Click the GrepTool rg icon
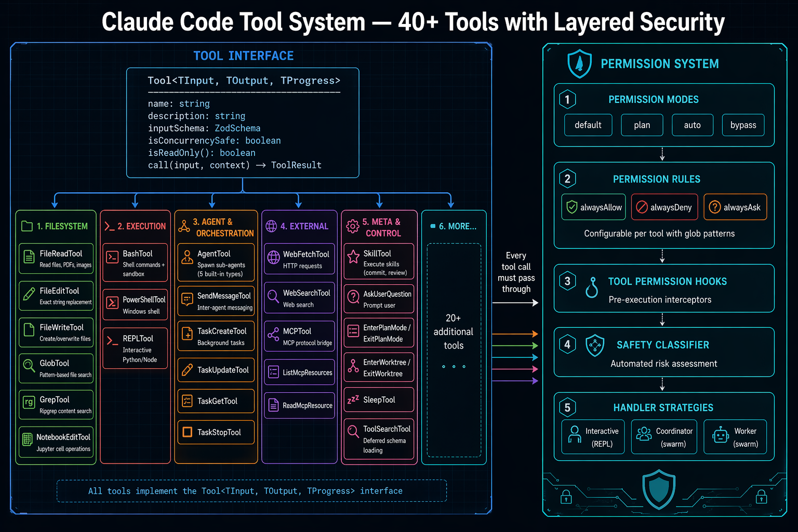Image resolution: width=798 pixels, height=532 pixels. click(29, 403)
